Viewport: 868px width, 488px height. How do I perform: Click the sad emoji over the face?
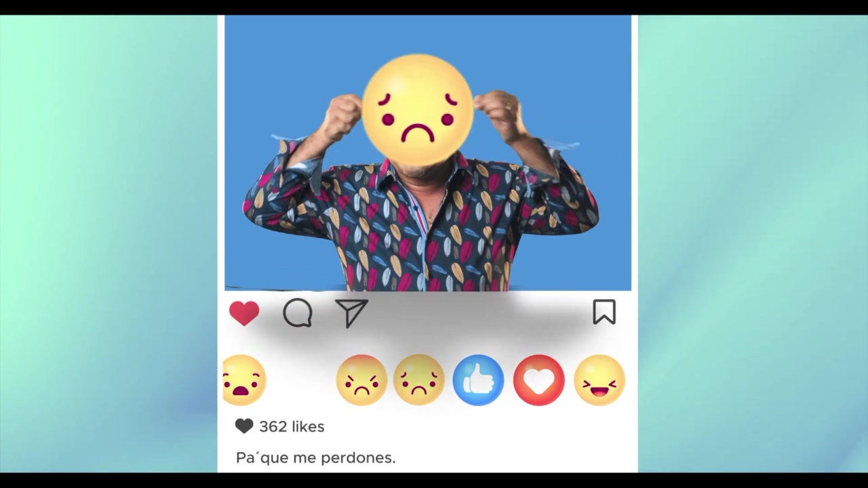(x=418, y=110)
